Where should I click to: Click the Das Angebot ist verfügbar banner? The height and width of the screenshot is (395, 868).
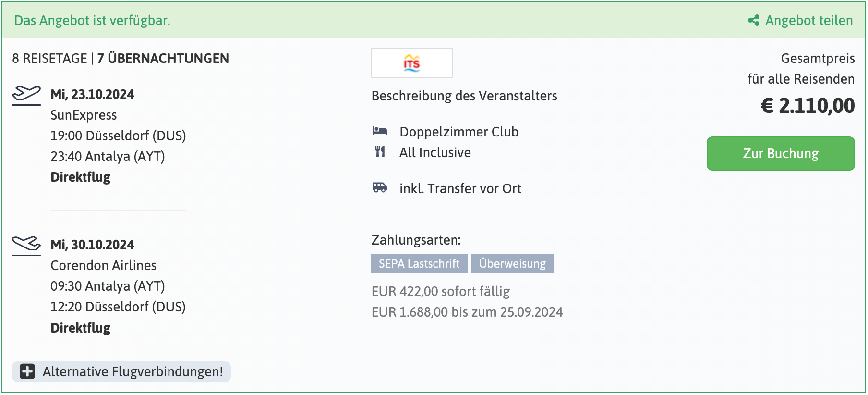[91, 21]
